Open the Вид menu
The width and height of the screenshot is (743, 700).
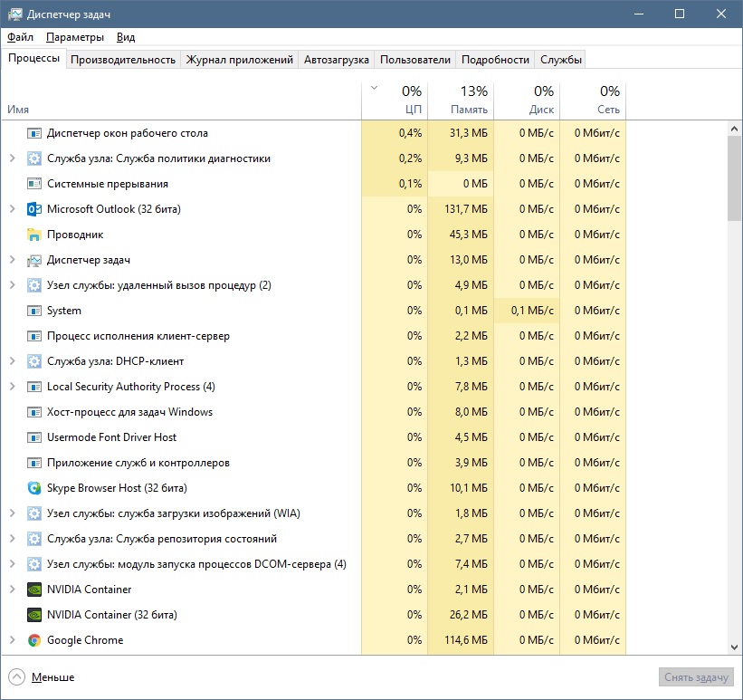coord(126,37)
